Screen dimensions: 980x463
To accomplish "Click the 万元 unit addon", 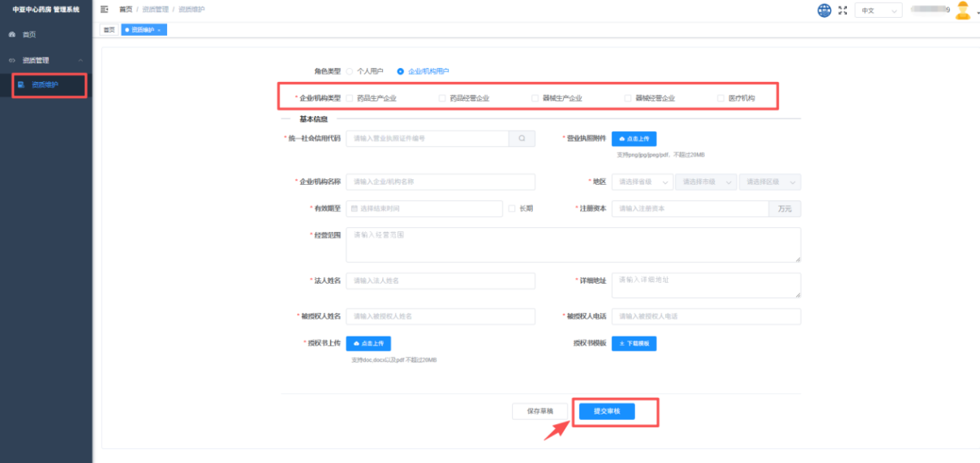I will point(785,208).
